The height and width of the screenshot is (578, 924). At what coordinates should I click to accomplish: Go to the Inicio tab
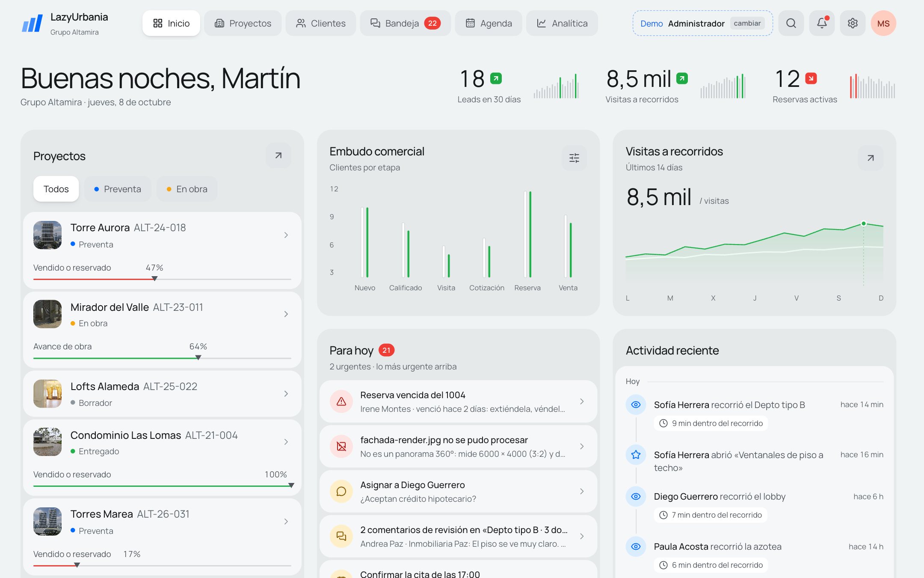point(171,23)
